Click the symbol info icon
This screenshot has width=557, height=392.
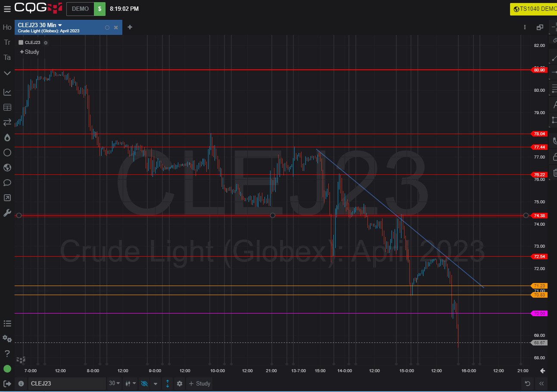coord(21,383)
